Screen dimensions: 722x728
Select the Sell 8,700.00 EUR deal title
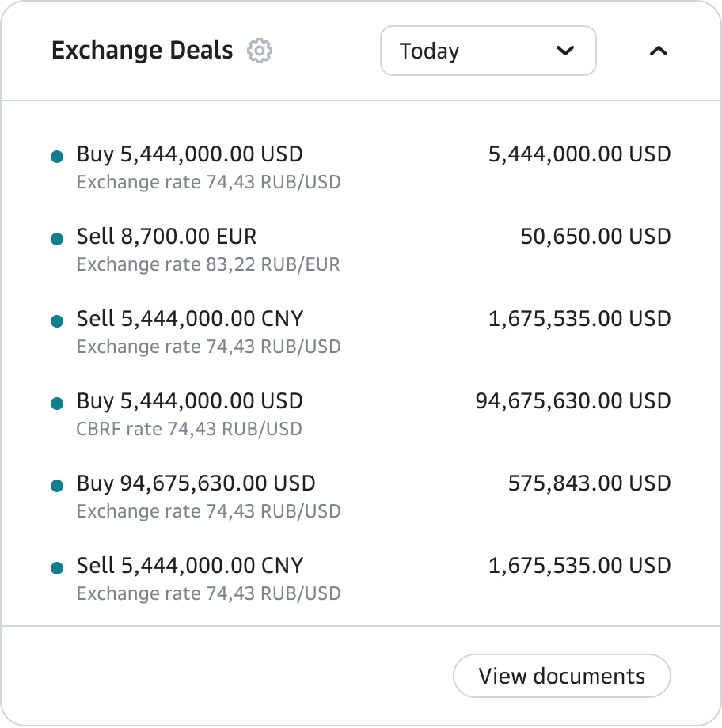coord(166,237)
